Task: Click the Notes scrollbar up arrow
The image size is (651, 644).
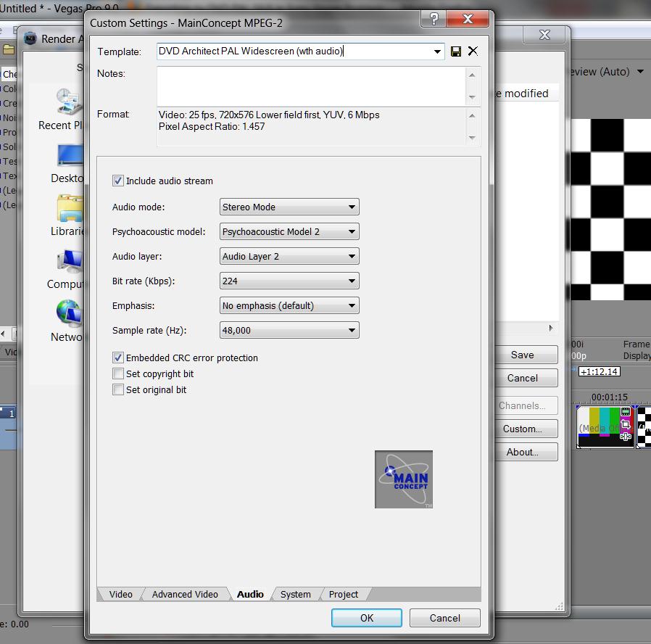Action: point(472,75)
